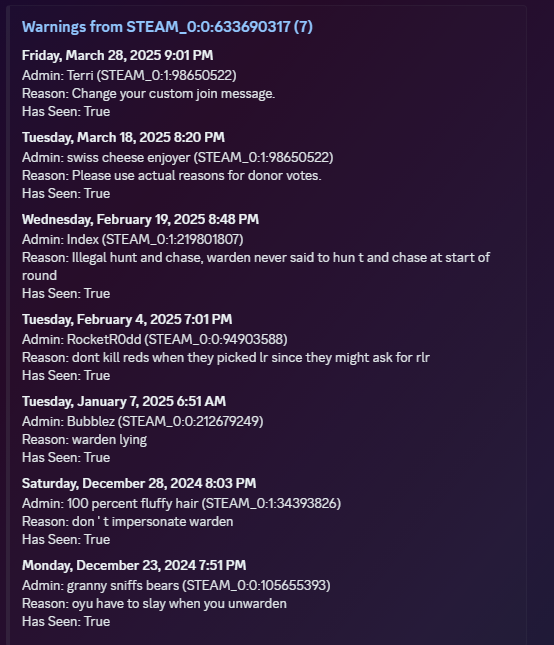Screen dimensions: 554x645
Task: Click the dont kill reds reason text
Action: pos(226,357)
